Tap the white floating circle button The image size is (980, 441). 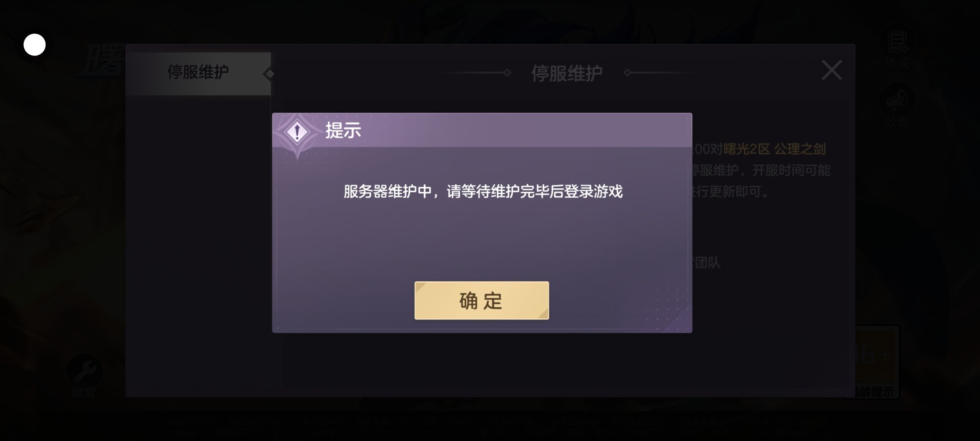point(35,45)
